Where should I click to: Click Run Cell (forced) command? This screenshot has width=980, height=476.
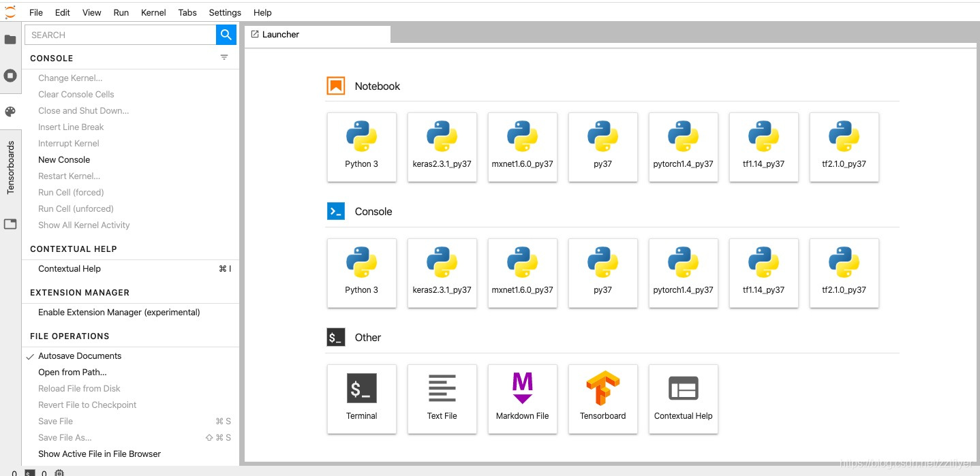click(132, 193)
